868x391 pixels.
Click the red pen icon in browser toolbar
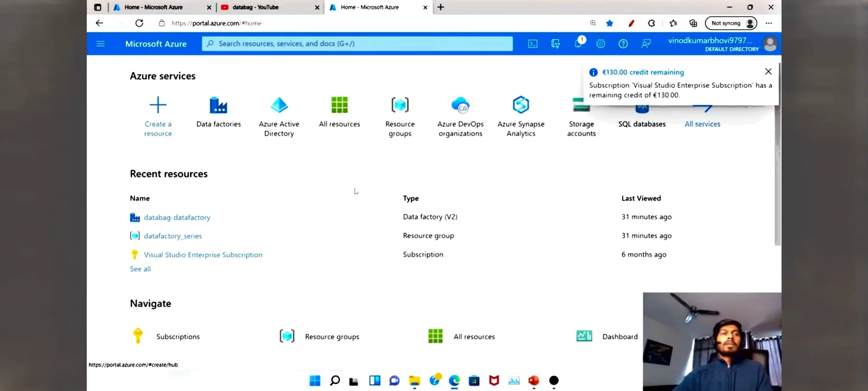pos(631,23)
